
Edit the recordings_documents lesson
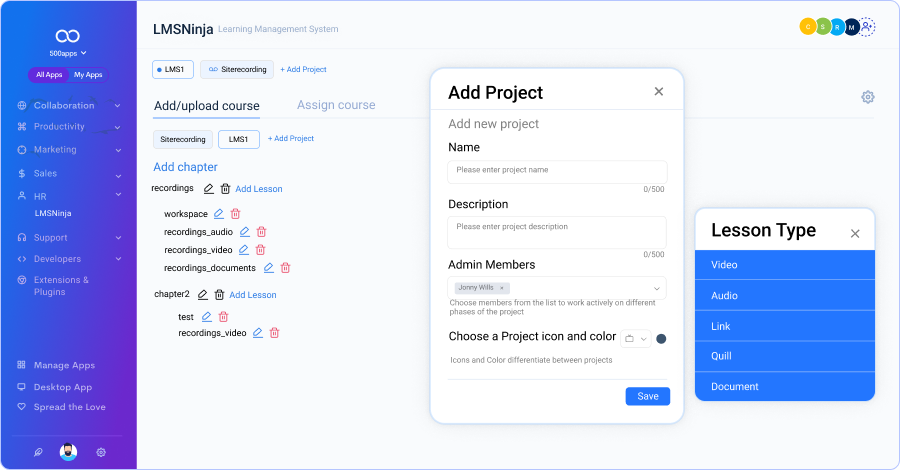(x=268, y=268)
